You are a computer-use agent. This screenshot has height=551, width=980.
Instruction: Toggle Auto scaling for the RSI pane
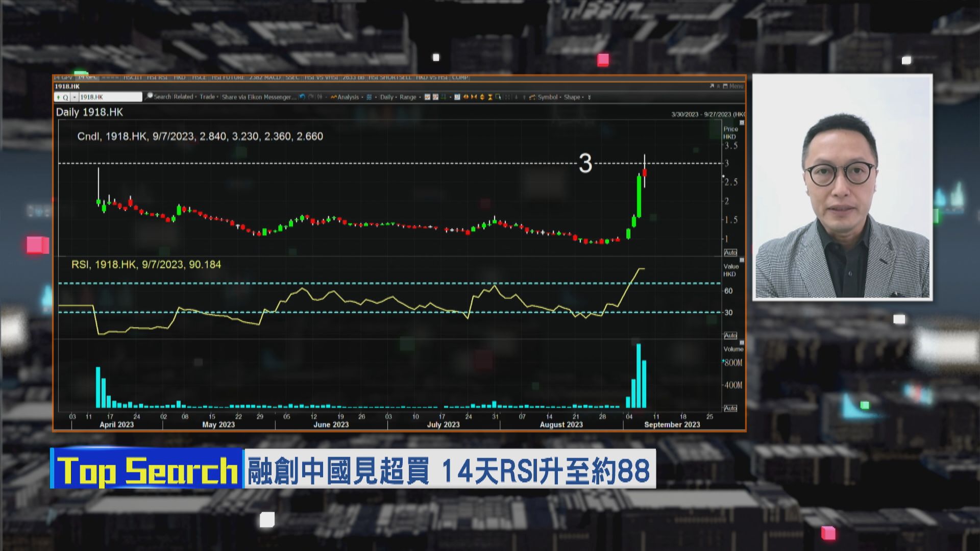[x=731, y=335]
